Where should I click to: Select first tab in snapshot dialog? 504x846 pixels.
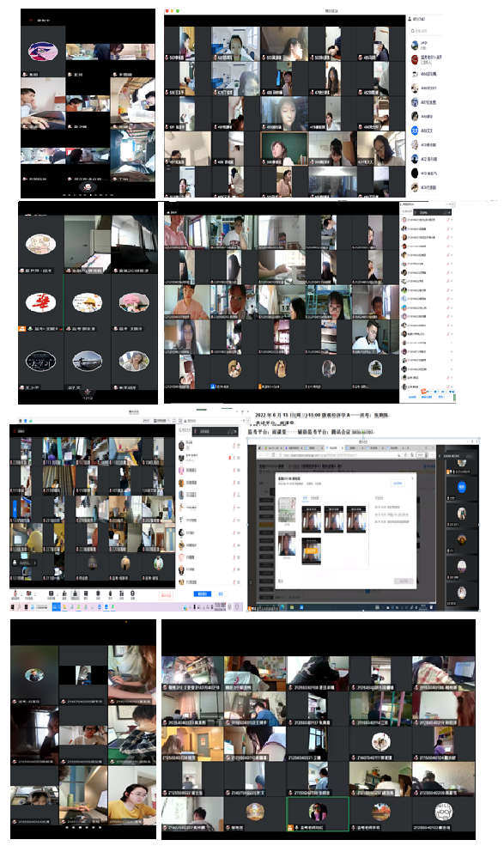click(305, 497)
